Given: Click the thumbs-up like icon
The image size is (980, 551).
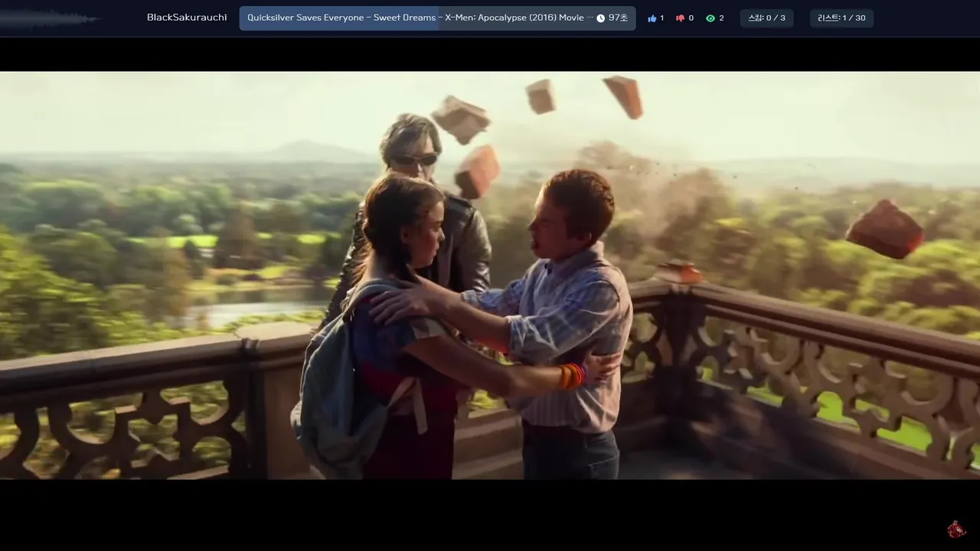Looking at the screenshot, I should (x=652, y=18).
